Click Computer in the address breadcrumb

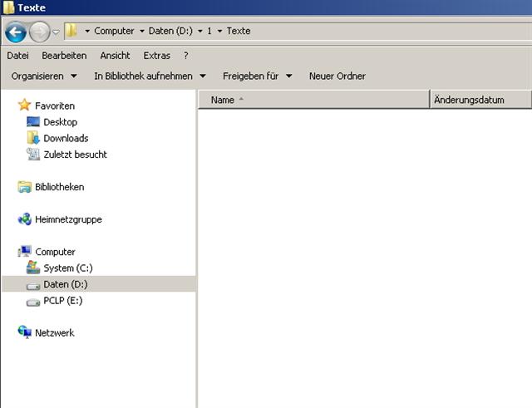[x=114, y=31]
